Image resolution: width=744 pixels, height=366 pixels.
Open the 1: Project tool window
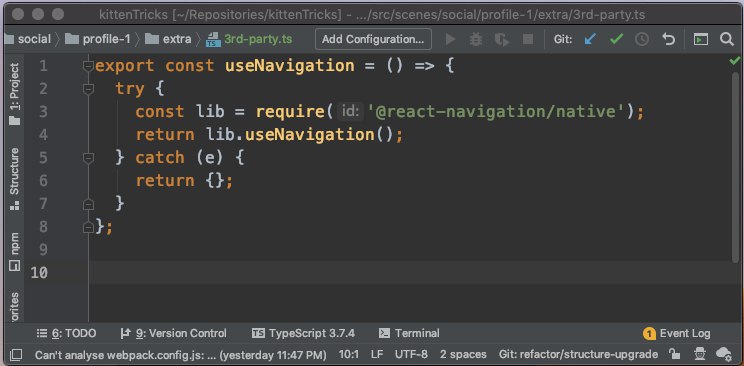coord(15,94)
